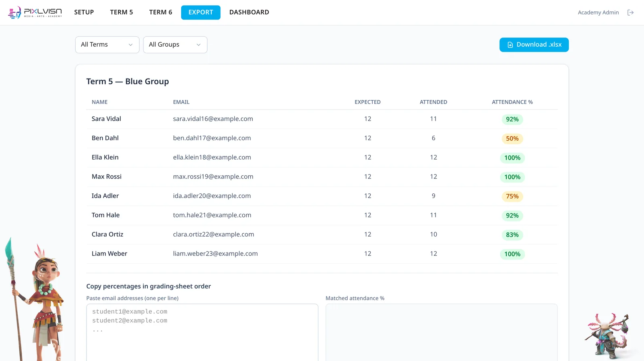This screenshot has height=361, width=644.
Task: Click Ben Dahl's 50% attendance badge
Action: point(512,139)
